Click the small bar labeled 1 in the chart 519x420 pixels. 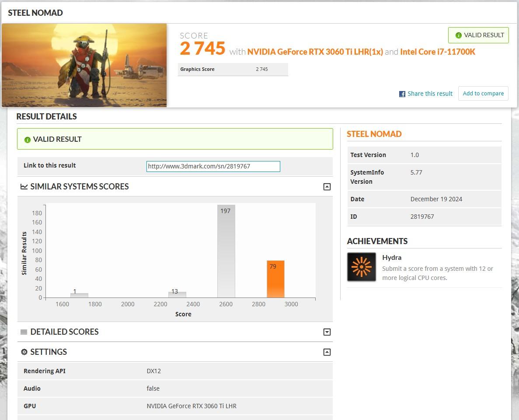tap(79, 295)
